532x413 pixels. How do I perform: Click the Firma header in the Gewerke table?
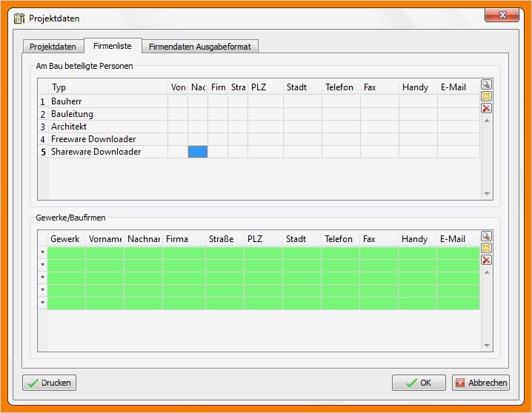[184, 239]
